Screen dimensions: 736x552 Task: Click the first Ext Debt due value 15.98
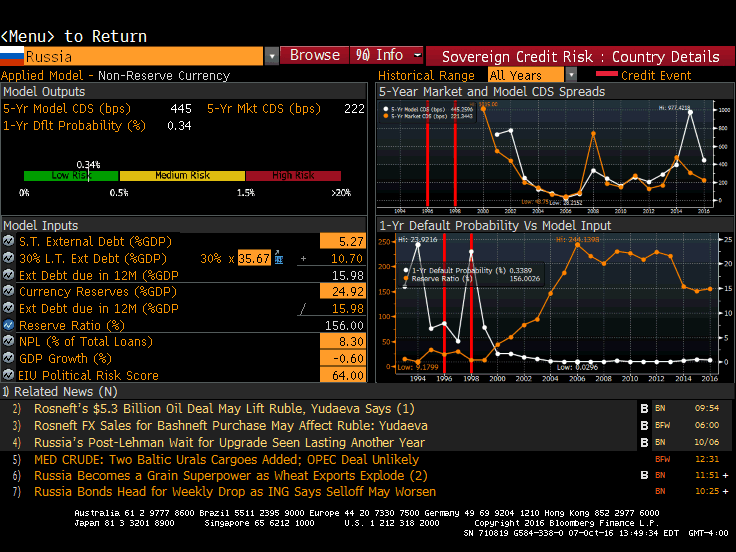348,276
